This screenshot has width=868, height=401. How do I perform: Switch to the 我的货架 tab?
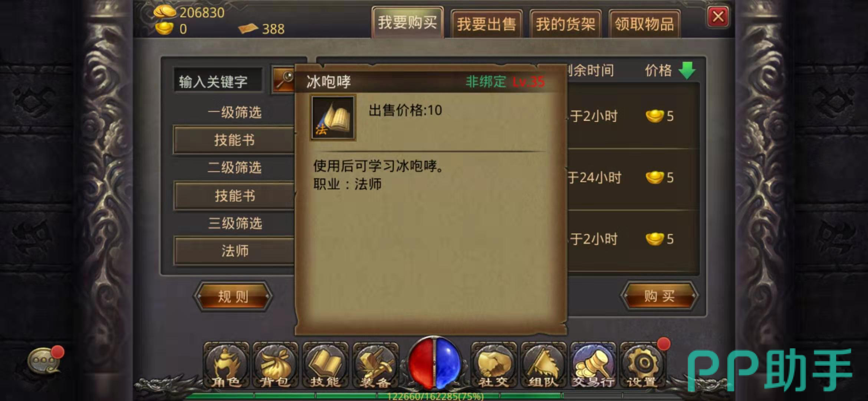point(565,24)
